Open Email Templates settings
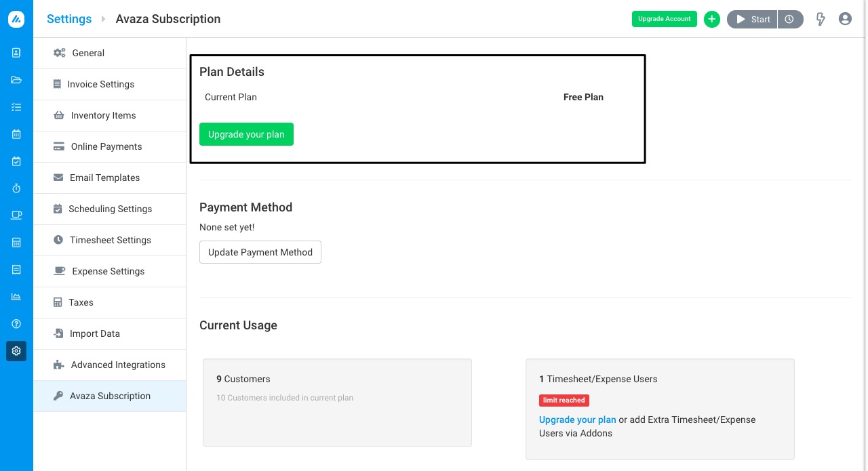Viewport: 868px width, 471px height. click(x=110, y=178)
